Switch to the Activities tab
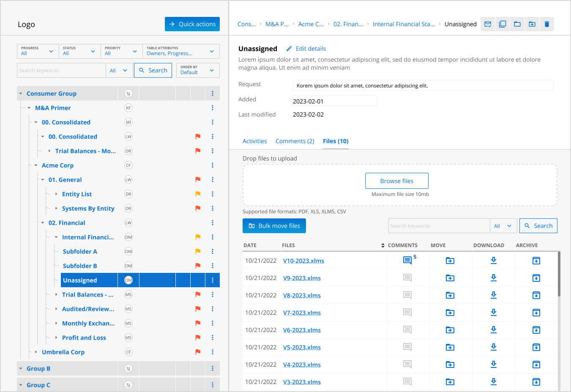This screenshot has height=392, width=571. click(x=254, y=141)
